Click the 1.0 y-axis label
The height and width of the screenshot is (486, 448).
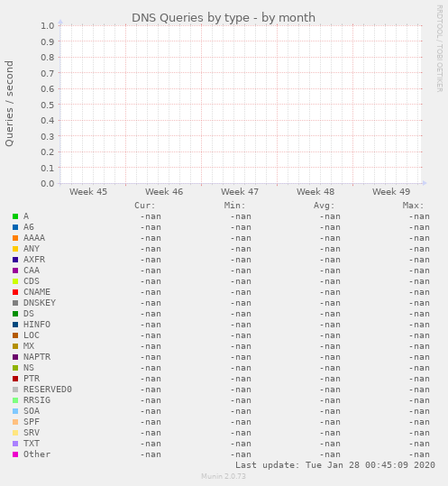point(48,26)
